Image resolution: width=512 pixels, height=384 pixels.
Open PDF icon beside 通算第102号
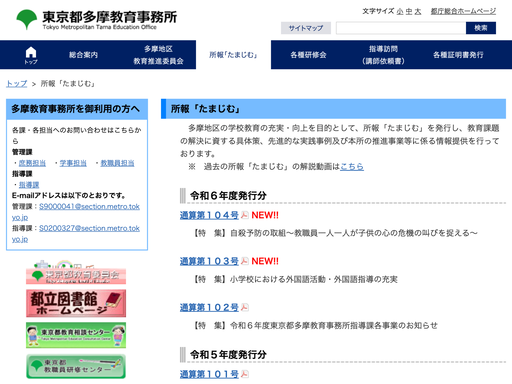point(245,307)
